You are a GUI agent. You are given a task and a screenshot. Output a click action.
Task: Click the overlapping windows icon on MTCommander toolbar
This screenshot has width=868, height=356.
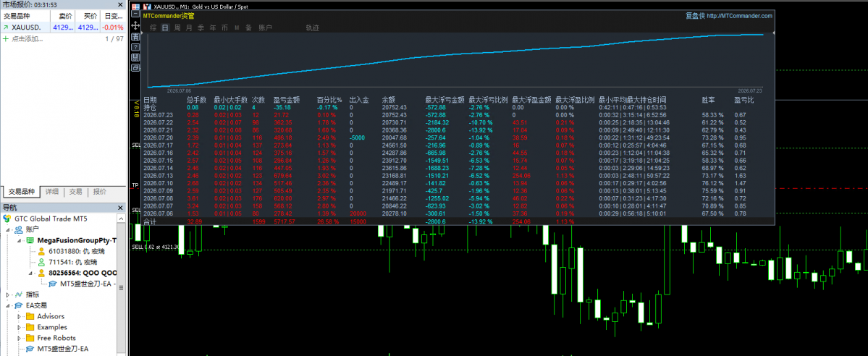click(x=135, y=67)
